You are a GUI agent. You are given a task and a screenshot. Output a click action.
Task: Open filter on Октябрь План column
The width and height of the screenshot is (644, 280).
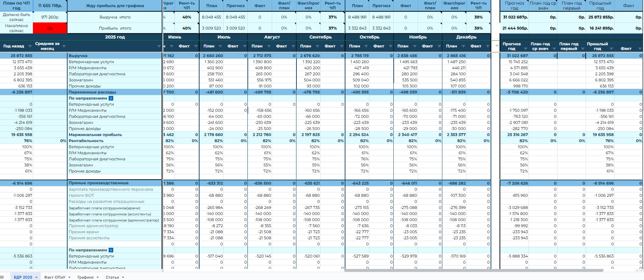click(366, 46)
